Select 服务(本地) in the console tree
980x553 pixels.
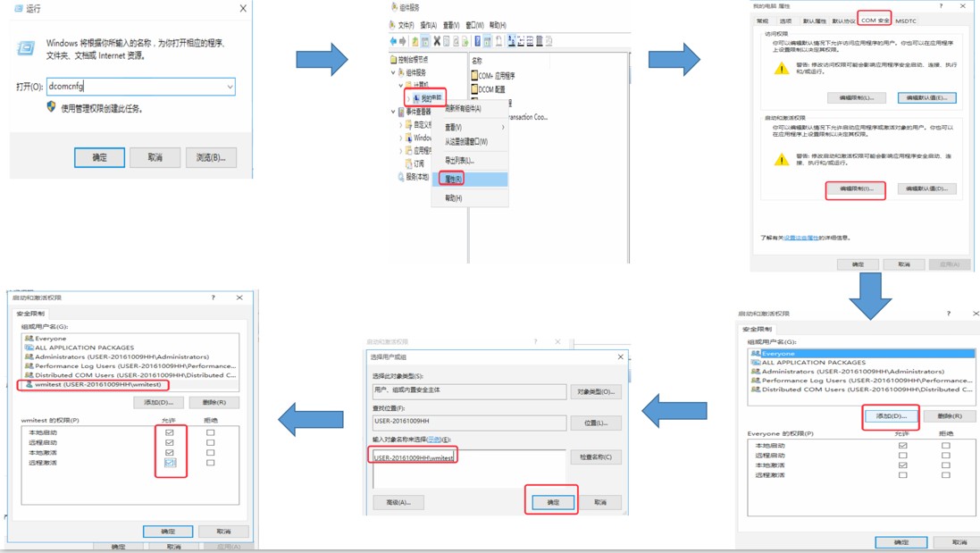pos(417,177)
